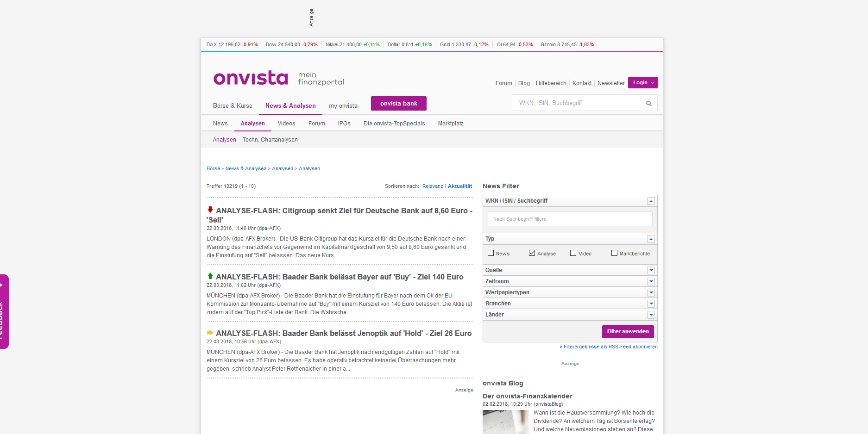The image size is (868, 434).
Task: Open the Marktplatz menu item
Action: pos(451,124)
